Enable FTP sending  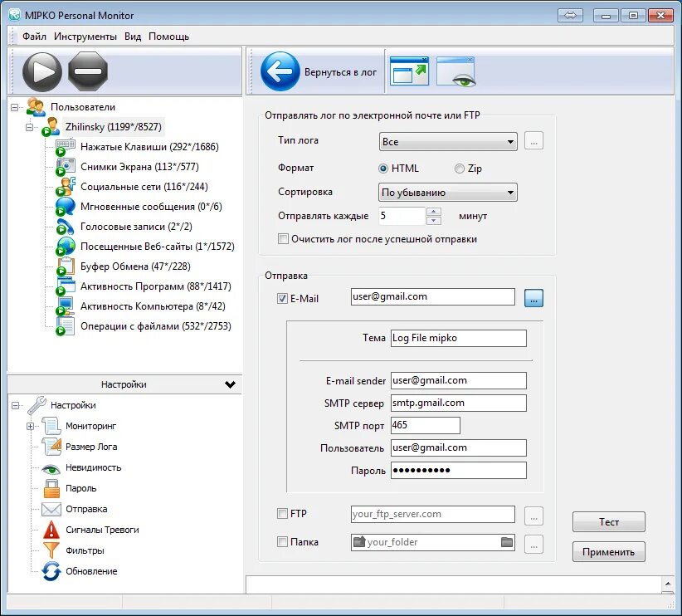pos(284,514)
